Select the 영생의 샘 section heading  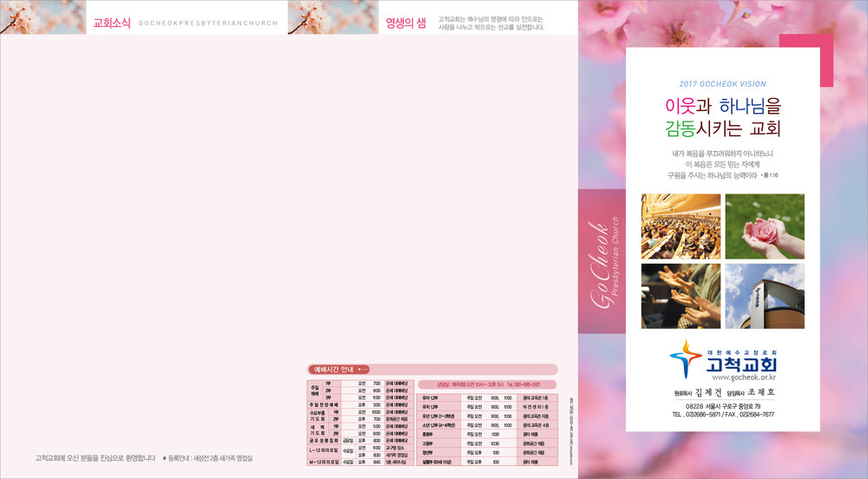[405, 23]
